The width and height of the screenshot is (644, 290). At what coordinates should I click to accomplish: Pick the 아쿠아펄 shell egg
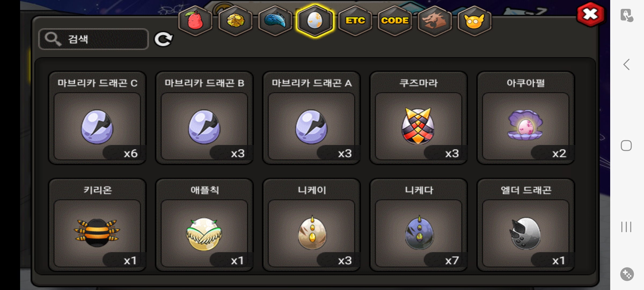[x=525, y=118]
